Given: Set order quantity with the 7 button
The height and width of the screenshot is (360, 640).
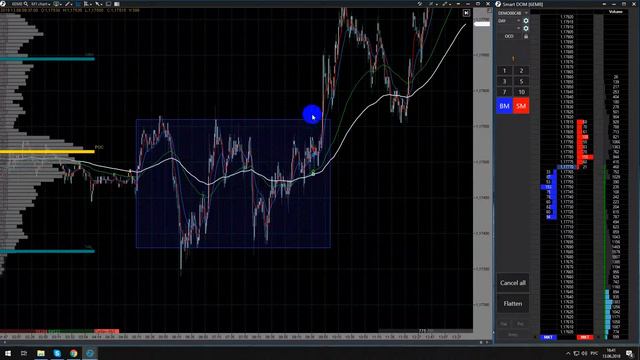Looking at the screenshot, I should click(x=504, y=92).
